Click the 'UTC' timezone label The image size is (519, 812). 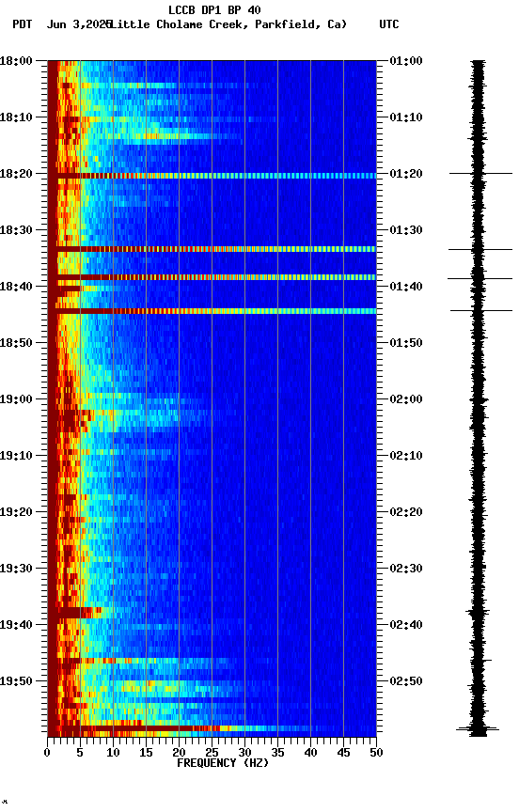pos(389,24)
